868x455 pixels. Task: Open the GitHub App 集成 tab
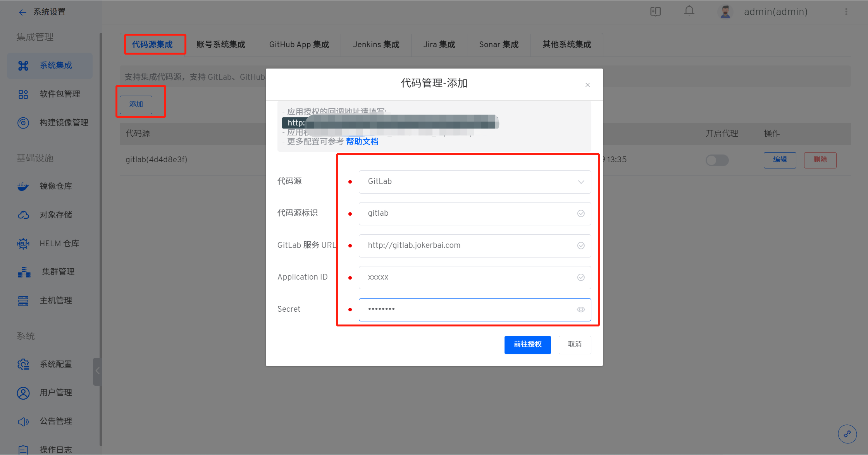click(299, 45)
